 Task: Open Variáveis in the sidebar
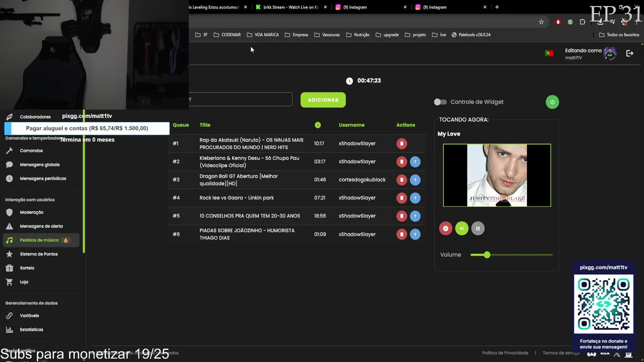coord(29,316)
